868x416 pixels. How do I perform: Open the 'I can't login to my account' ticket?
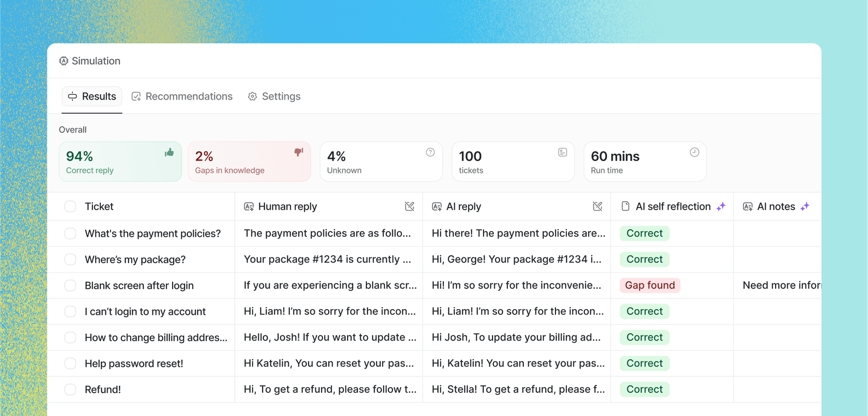click(145, 312)
